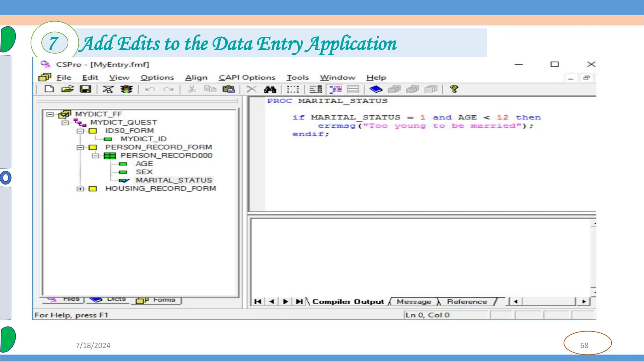Viewport: 644px width, 362px height.
Task: Switch to the Files tab
Action: click(x=63, y=299)
